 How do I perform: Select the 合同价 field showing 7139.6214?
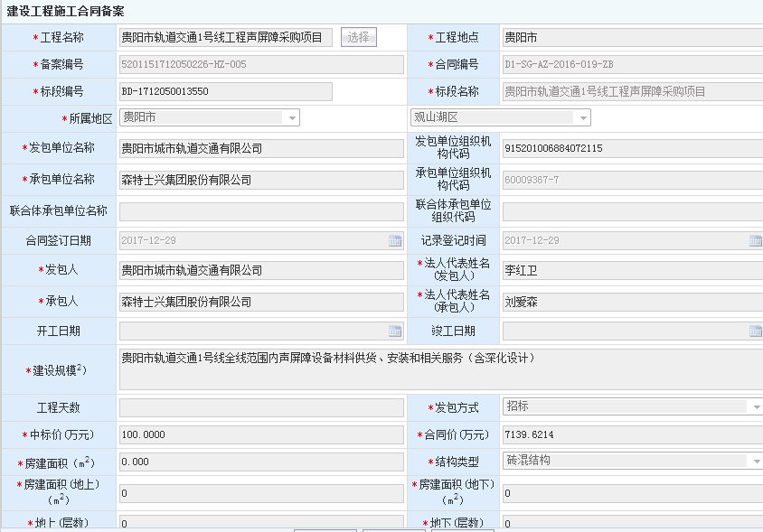pos(632,434)
